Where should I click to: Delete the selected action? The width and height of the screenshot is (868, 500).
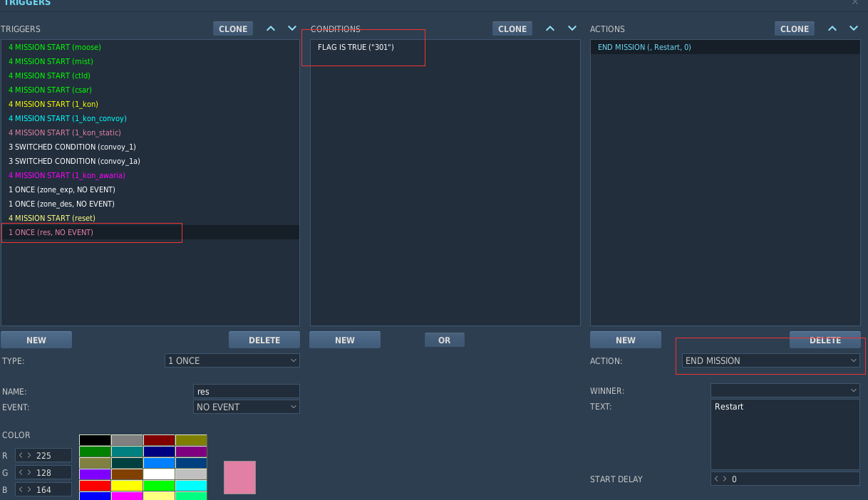(x=825, y=340)
